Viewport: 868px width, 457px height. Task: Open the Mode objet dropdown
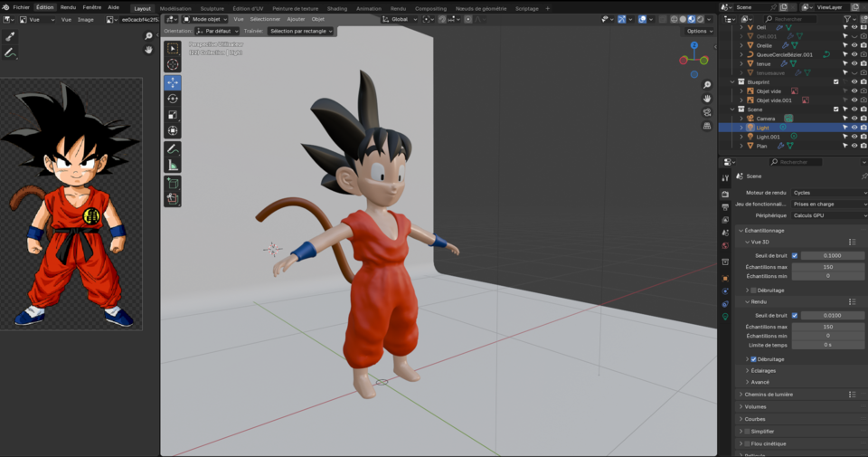pyautogui.click(x=204, y=19)
